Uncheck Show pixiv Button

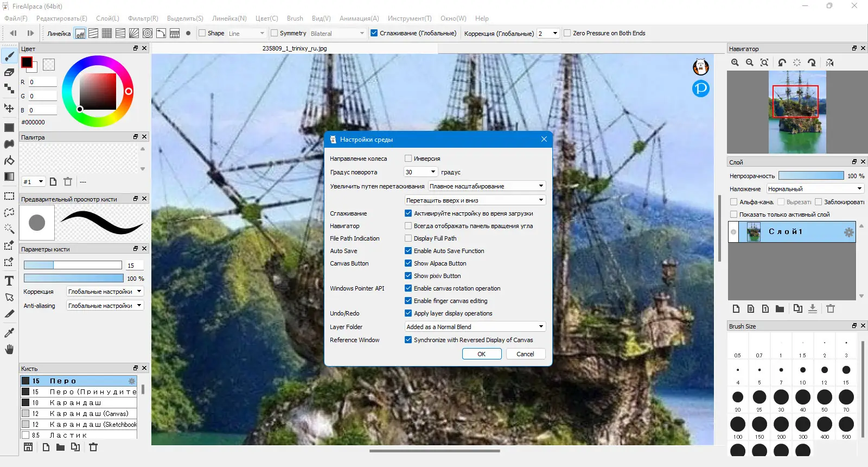409,276
